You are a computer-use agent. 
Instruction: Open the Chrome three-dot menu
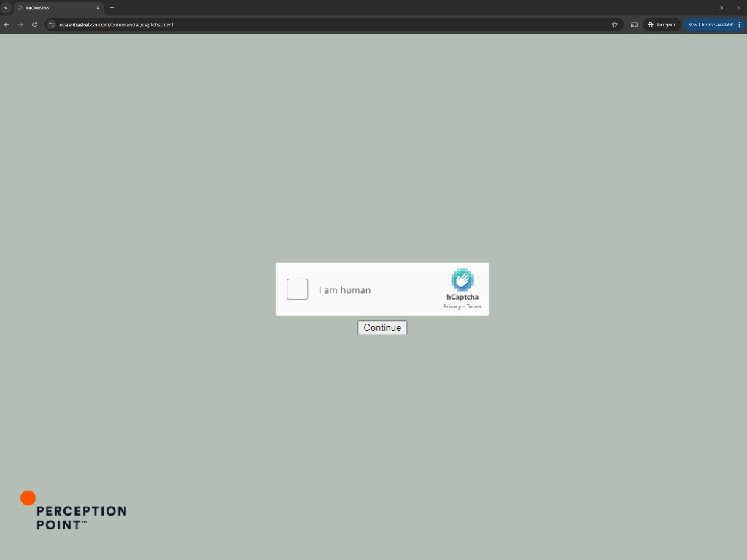(x=739, y=25)
